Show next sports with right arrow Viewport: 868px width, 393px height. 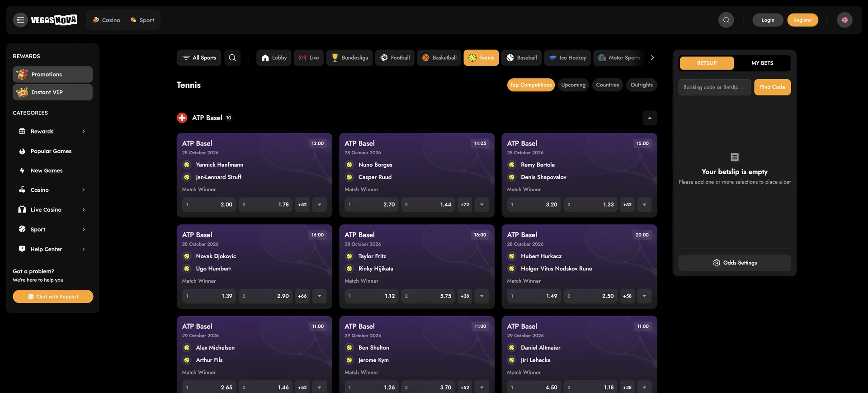(652, 58)
